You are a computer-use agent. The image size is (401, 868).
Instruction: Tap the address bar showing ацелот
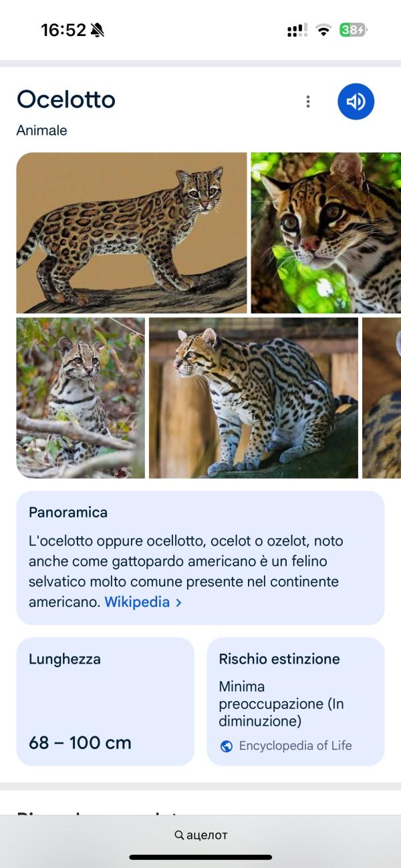[x=200, y=835]
